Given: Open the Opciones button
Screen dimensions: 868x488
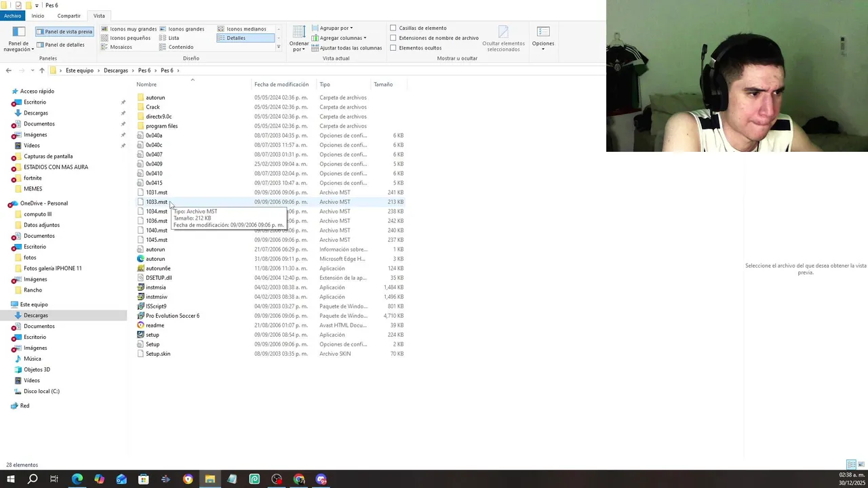Looking at the screenshot, I should pos(542,38).
